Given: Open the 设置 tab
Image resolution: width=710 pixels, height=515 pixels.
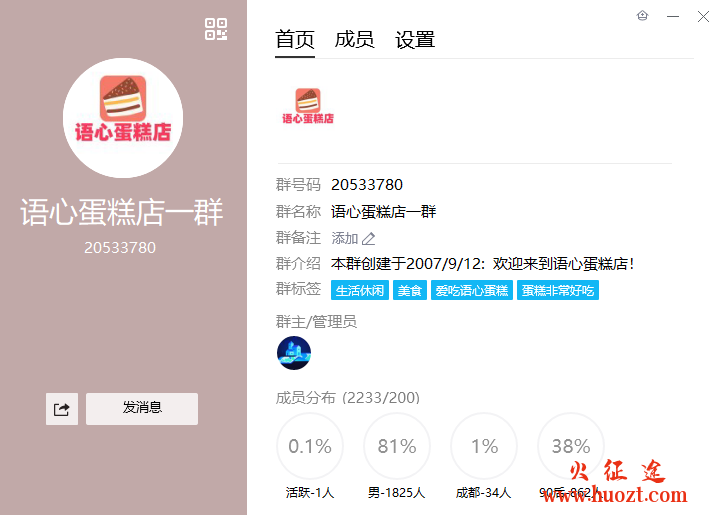Looking at the screenshot, I should pos(415,40).
